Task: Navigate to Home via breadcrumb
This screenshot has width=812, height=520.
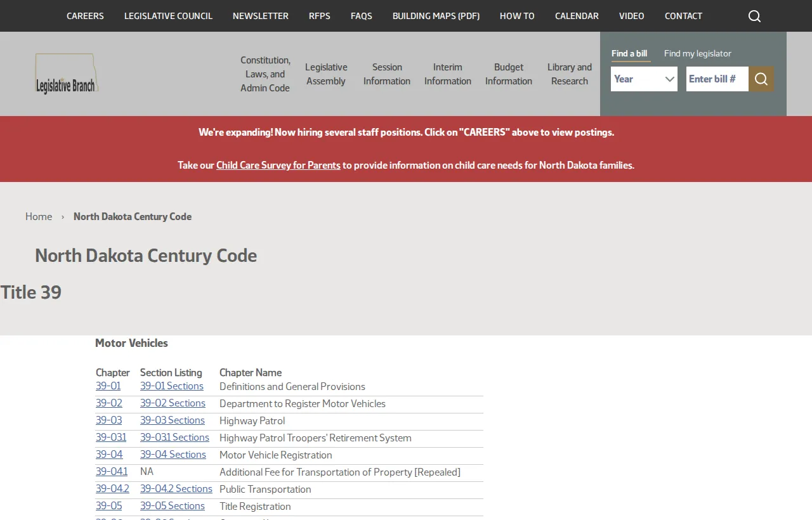Action: coord(39,216)
